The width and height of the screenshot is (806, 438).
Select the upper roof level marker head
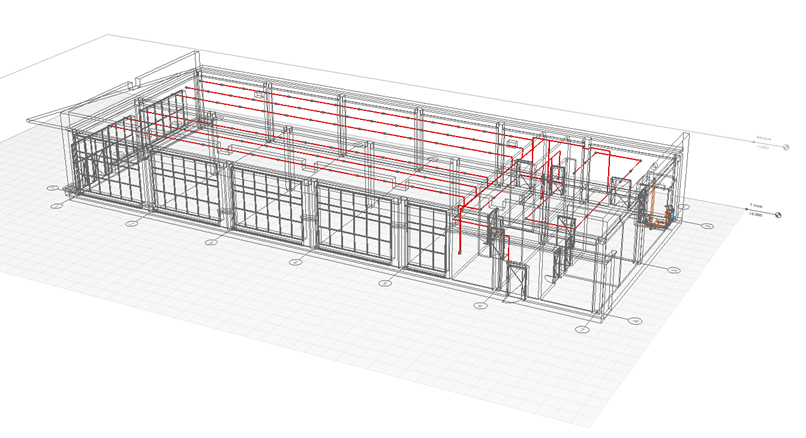tap(786, 147)
